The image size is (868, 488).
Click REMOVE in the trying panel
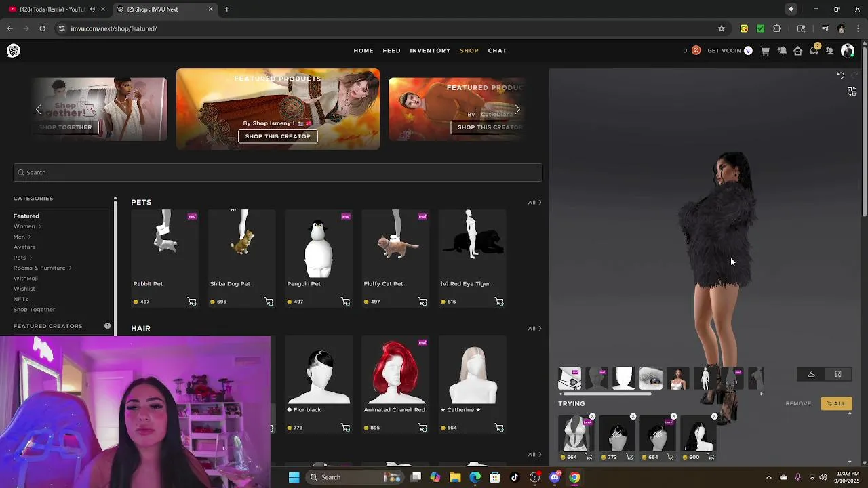(x=798, y=403)
